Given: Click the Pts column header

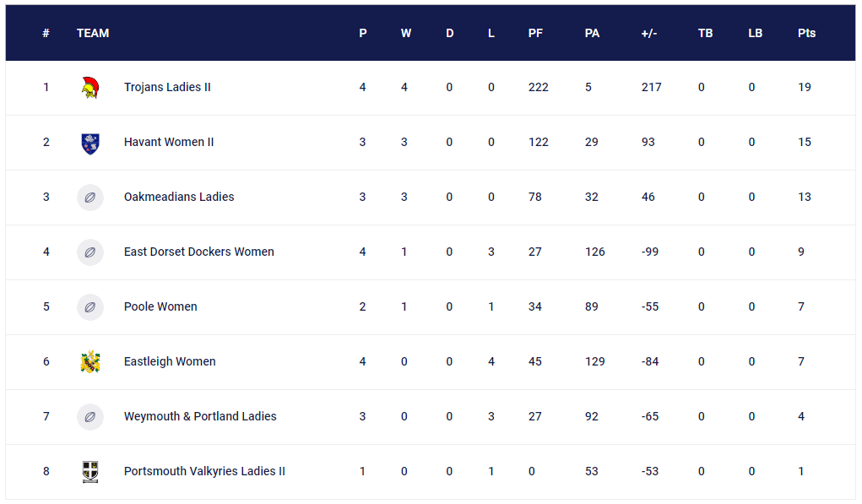Looking at the screenshot, I should pos(806,34).
